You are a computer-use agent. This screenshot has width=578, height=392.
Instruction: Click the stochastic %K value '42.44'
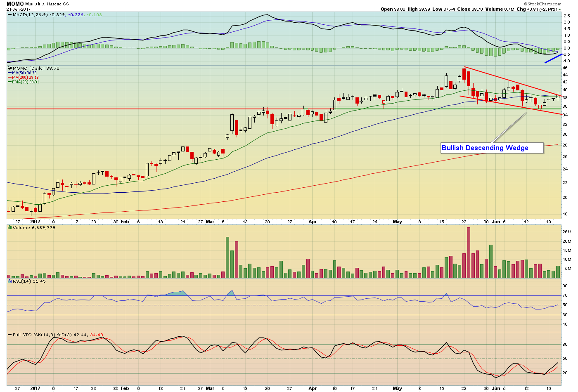point(80,335)
